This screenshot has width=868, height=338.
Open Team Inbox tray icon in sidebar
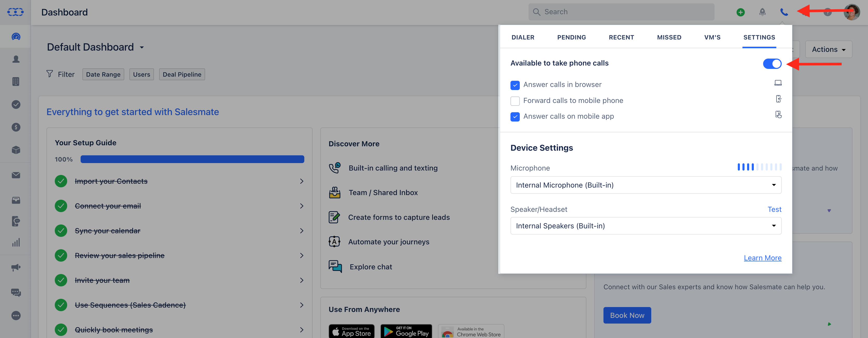(16, 200)
